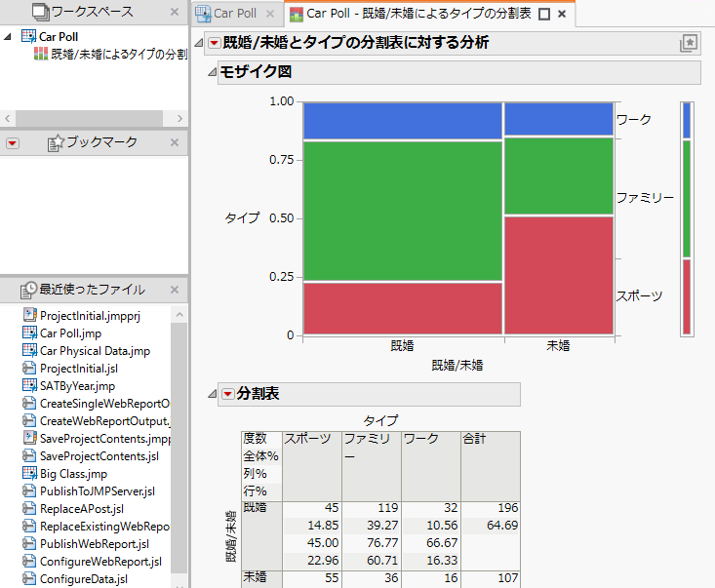The image size is (715, 588).
Task: Select red スポーツ cell for 未婚 in mosaic
Action: 559,275
